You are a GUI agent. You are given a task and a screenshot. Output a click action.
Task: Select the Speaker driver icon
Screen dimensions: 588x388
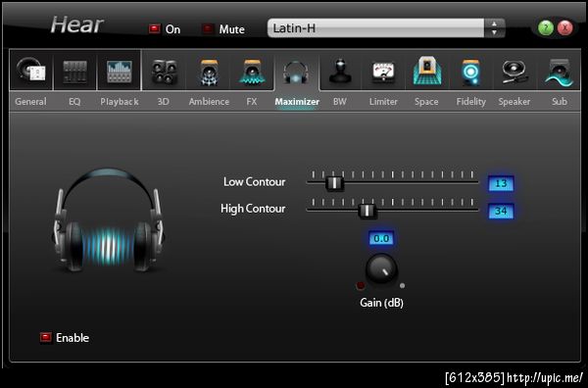(514, 72)
